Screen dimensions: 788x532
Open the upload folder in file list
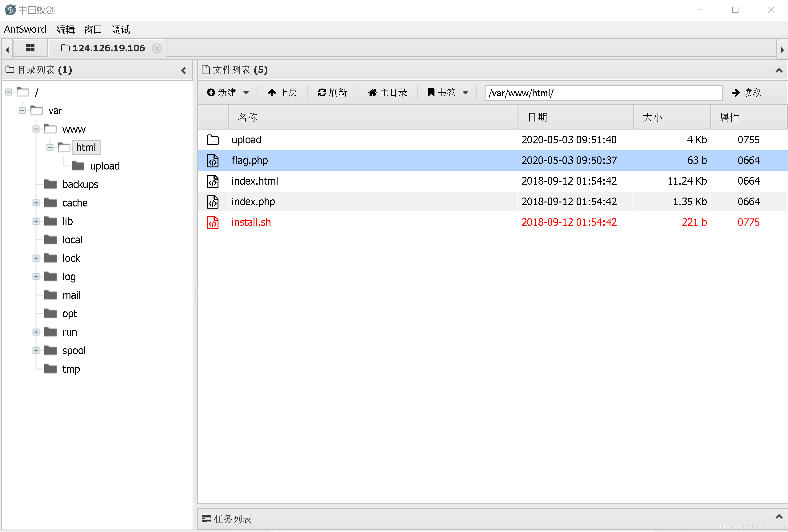click(x=246, y=140)
